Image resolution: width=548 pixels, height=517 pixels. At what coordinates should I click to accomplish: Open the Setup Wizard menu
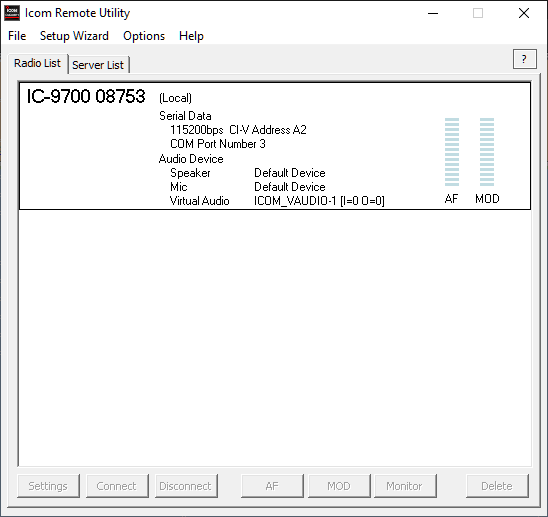point(74,36)
